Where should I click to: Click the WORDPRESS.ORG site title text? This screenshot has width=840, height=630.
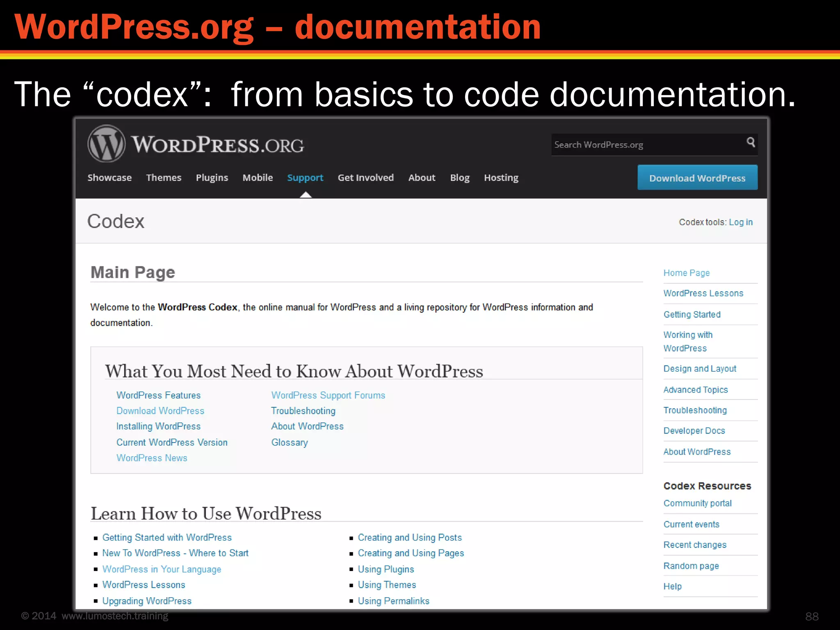(217, 144)
